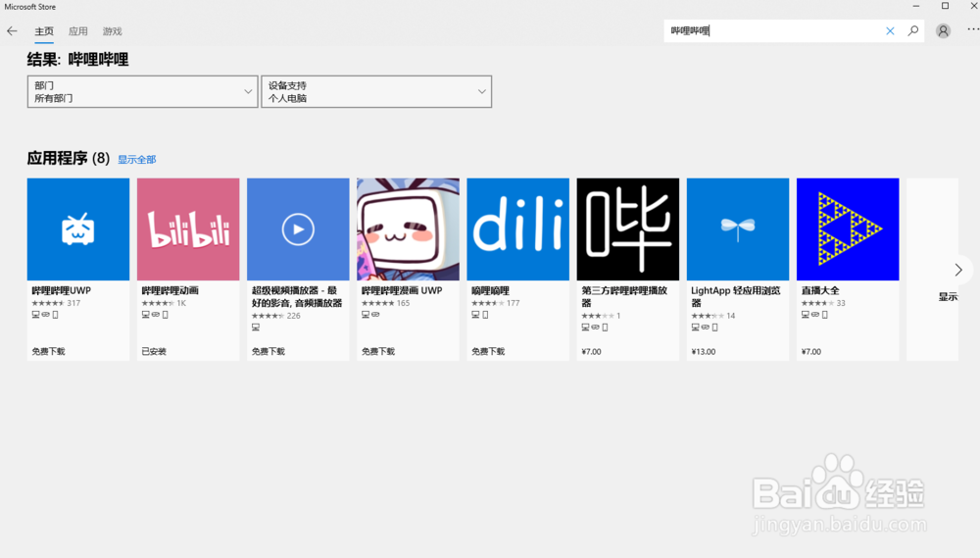Select the 第三方哔哩哔哩播放器 title text

point(624,296)
